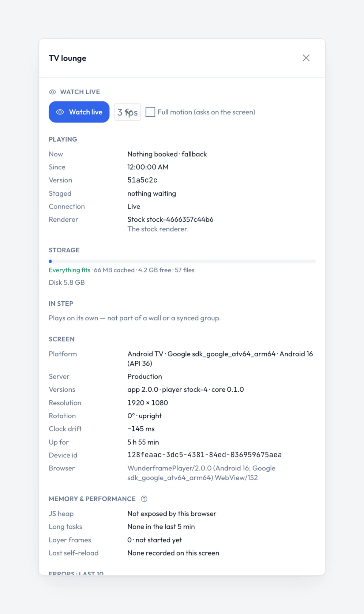Click the storage usage bar

point(182,261)
